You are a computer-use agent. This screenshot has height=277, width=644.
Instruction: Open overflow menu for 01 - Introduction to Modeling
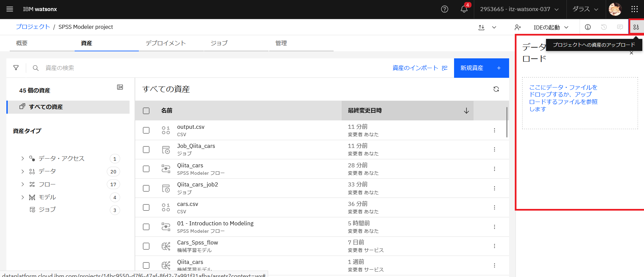point(494,227)
